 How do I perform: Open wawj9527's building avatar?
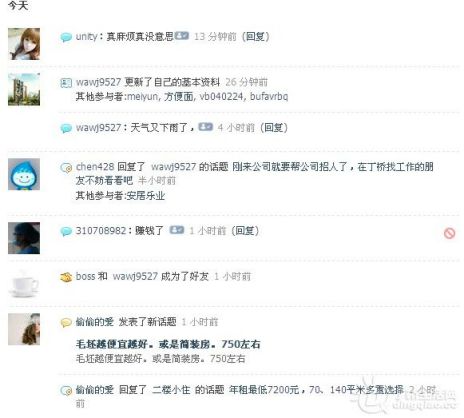[24, 89]
